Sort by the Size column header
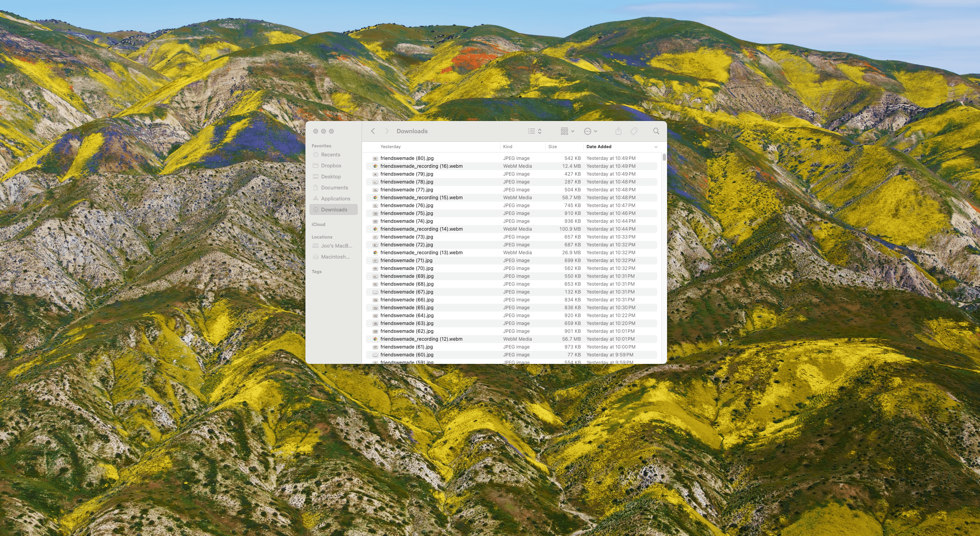Viewport: 980px width, 536px height. 552,147
